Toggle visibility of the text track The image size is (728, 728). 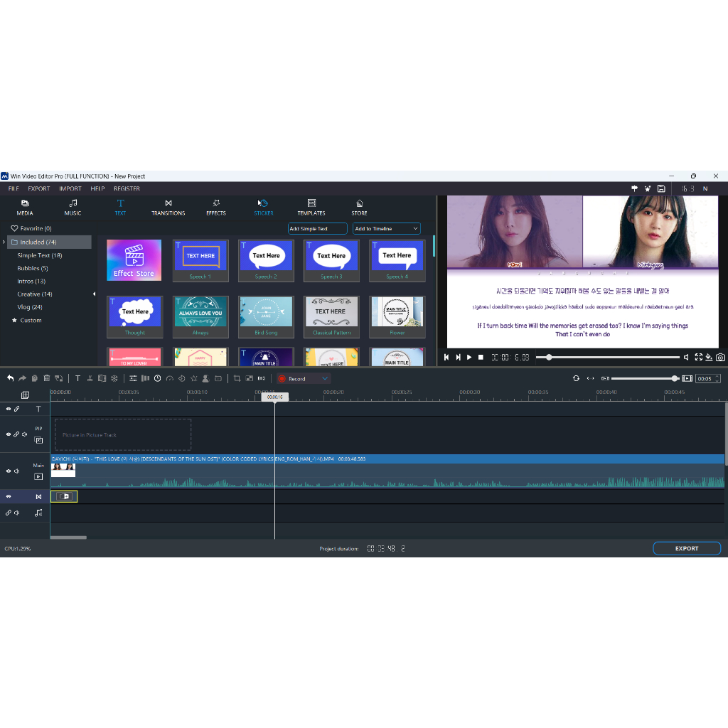(x=9, y=409)
